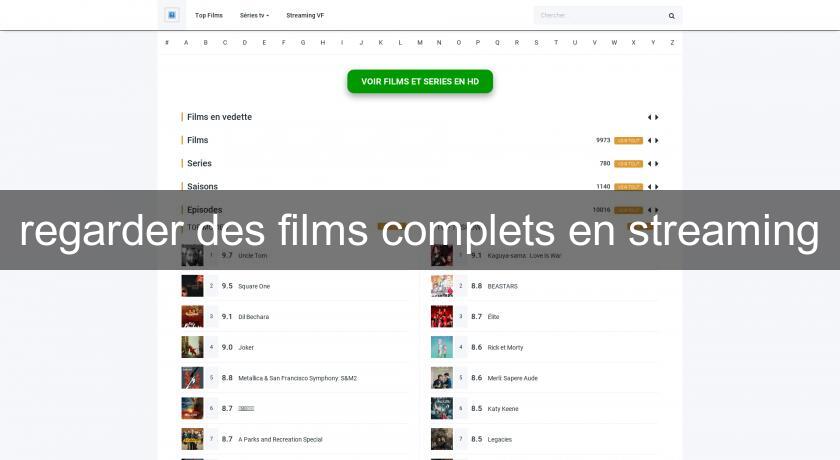Viewport: 840px width, 460px height.
Task: Open the Rick et Morty title link
Action: (x=505, y=347)
